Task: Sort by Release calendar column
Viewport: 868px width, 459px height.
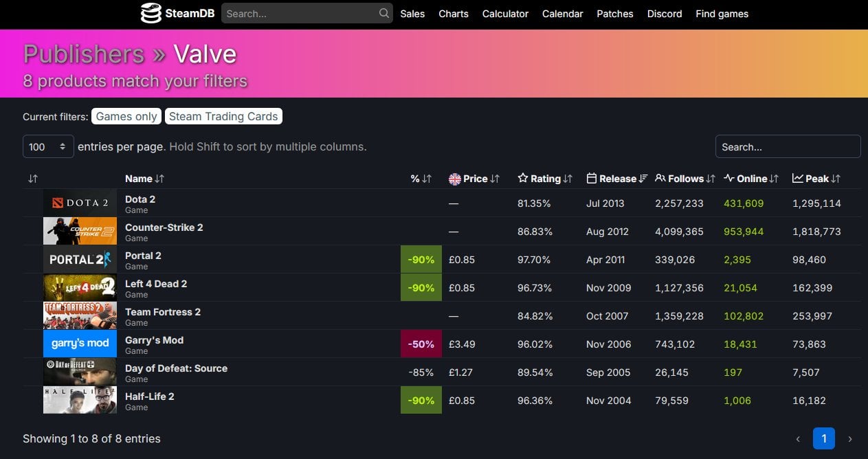Action: [617, 179]
